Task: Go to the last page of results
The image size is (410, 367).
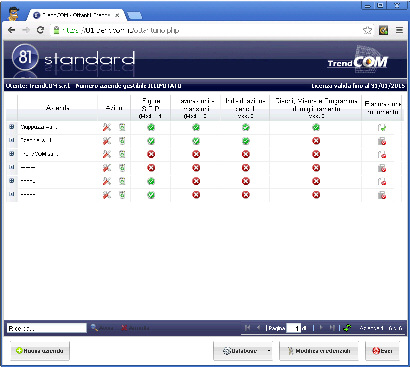Action: [332, 328]
